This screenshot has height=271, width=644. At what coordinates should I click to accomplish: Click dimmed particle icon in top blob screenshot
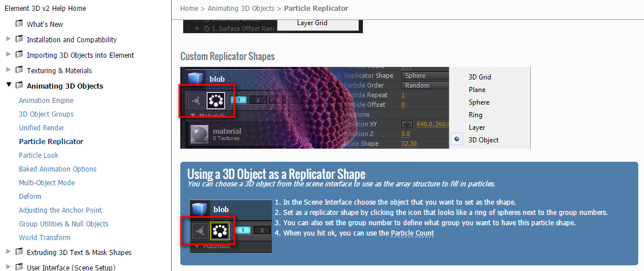point(196,99)
